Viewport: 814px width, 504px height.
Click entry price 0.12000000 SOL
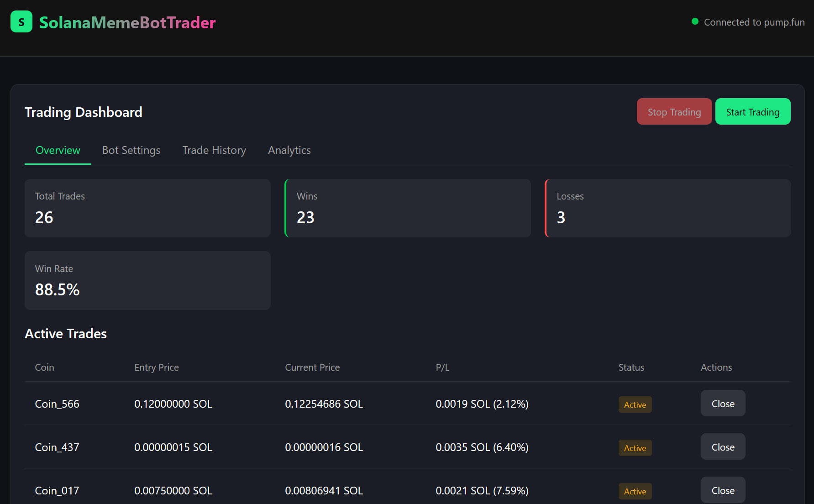click(173, 404)
